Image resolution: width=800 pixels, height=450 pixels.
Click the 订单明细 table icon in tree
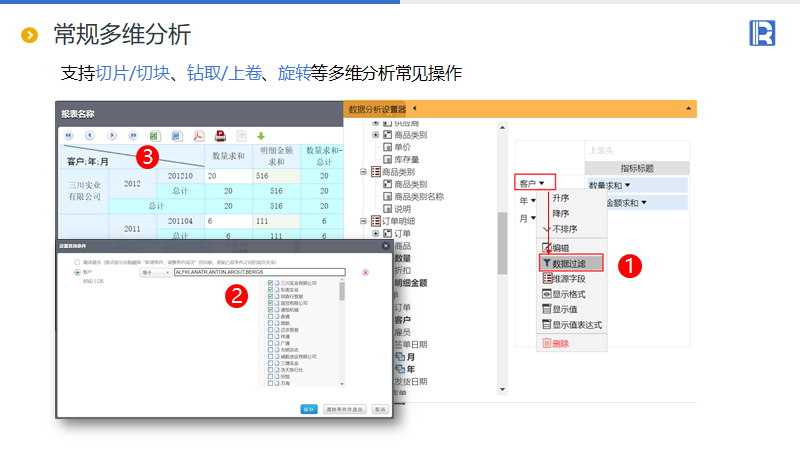376,221
